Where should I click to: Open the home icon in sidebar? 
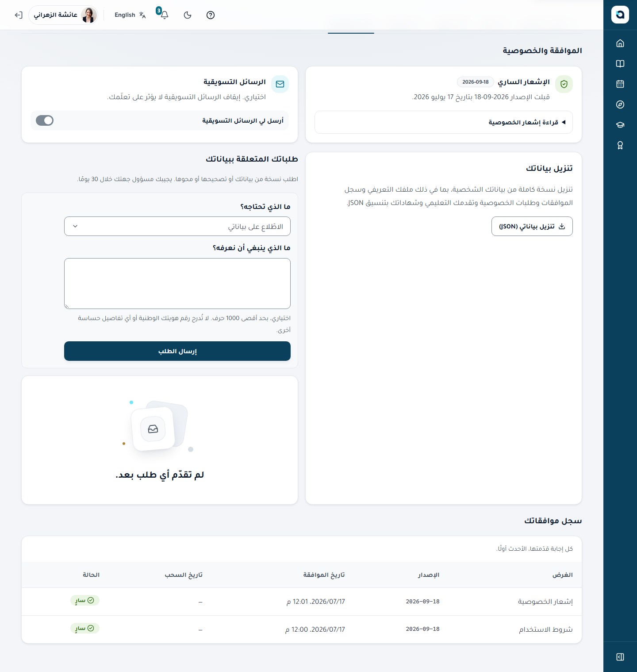pyautogui.click(x=620, y=43)
